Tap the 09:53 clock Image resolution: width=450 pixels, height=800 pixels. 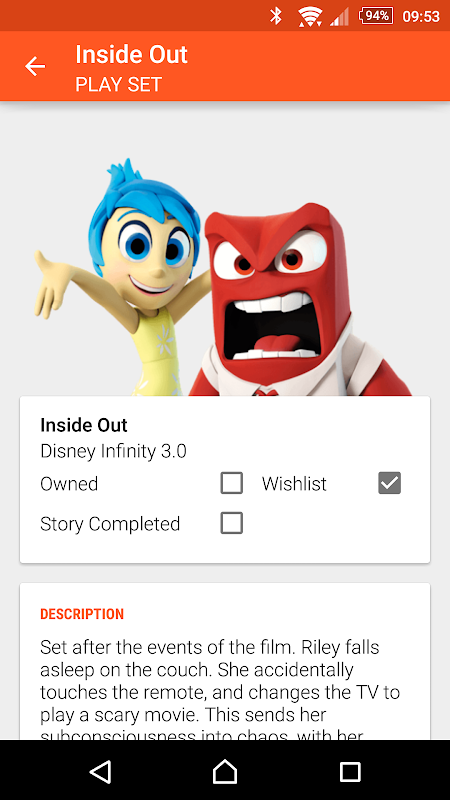(x=421, y=16)
